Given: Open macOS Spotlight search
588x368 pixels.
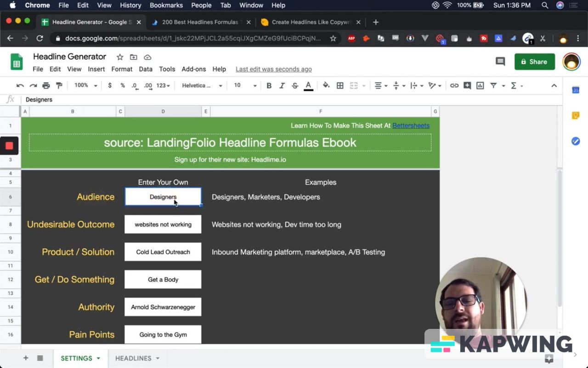Looking at the screenshot, I should (x=545, y=6).
